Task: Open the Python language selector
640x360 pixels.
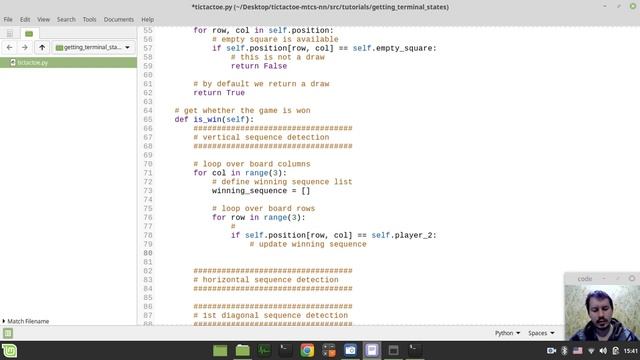Action: 507,333
